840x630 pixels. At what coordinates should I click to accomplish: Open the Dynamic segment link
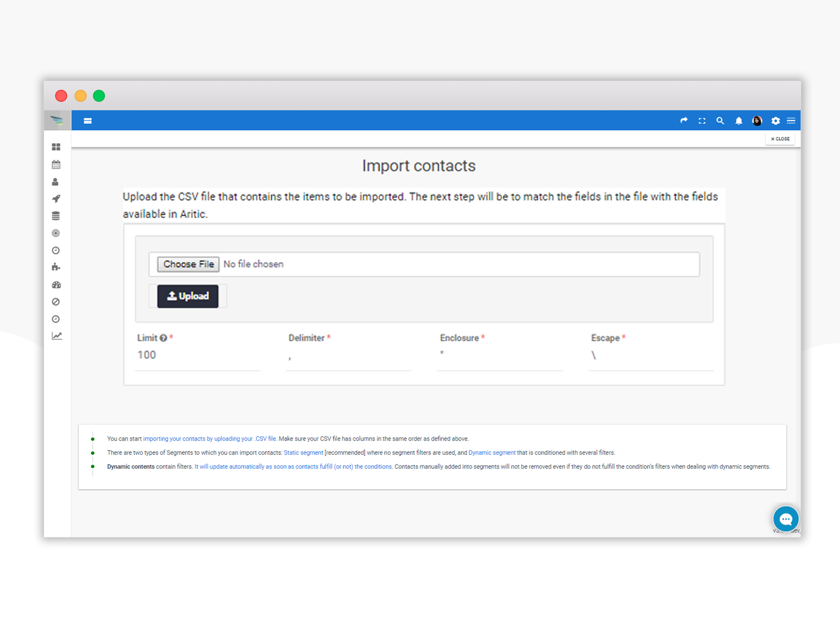point(492,453)
